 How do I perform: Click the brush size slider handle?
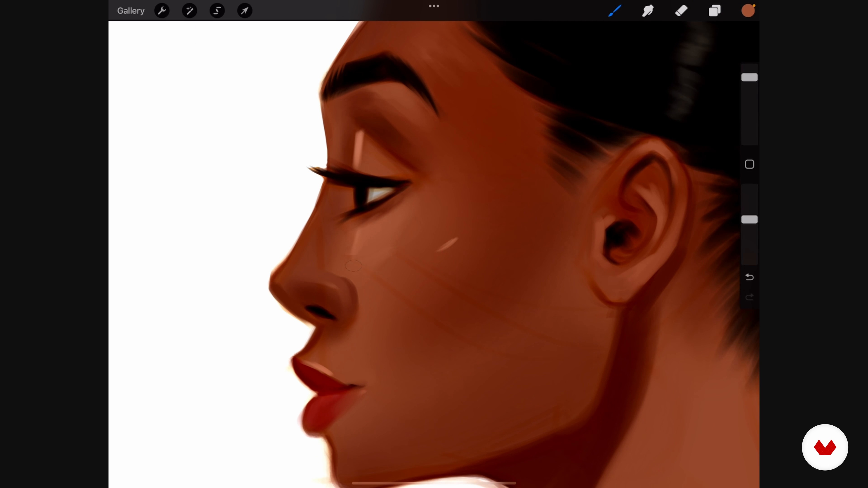click(749, 77)
